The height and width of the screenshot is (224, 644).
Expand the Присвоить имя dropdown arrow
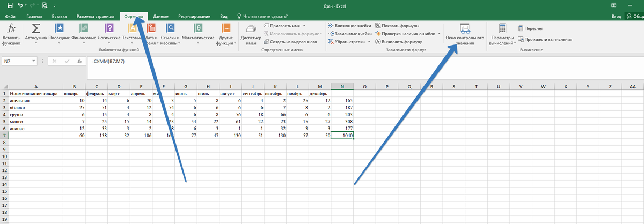tap(304, 26)
